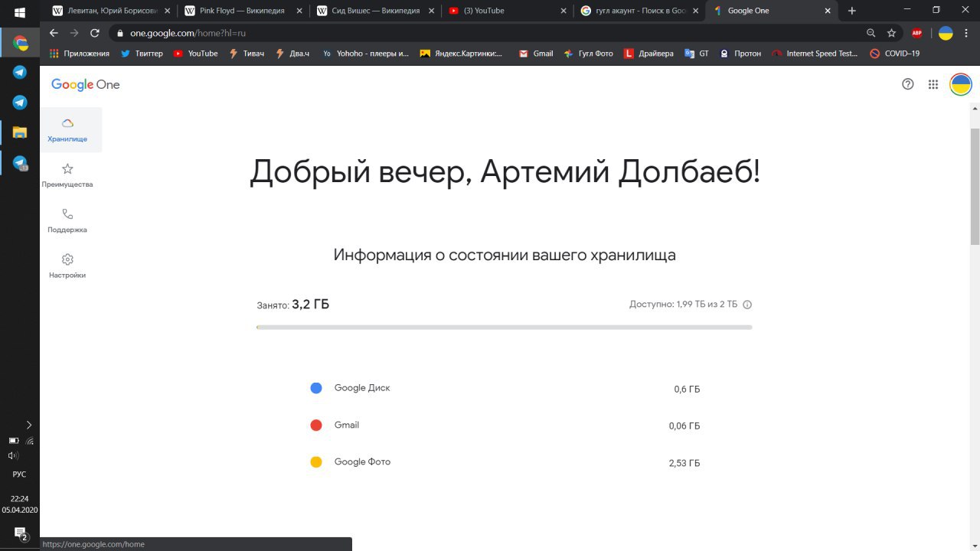The width and height of the screenshot is (980, 551).
Task: Close the Pink Floyd tab
Action: pos(299,11)
